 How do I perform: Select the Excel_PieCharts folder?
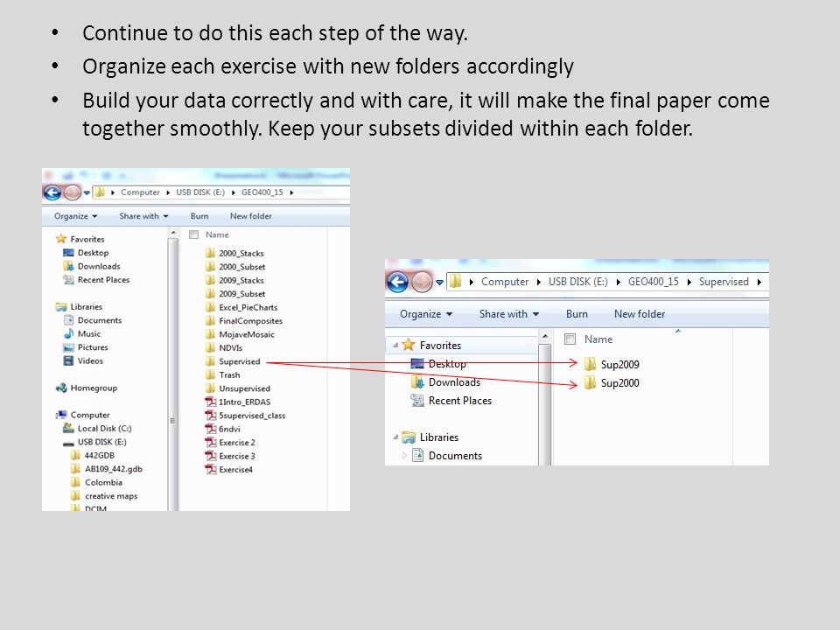tap(241, 307)
